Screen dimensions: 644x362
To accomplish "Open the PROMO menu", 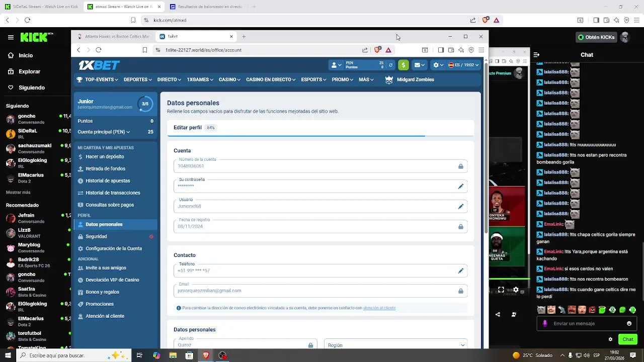I will click(342, 79).
